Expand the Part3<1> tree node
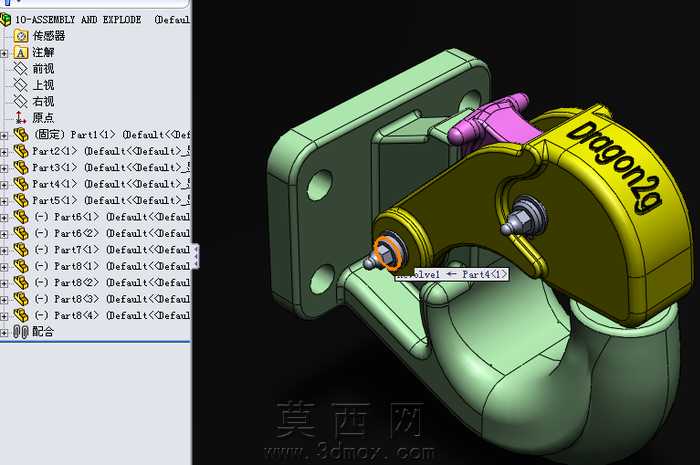The height and width of the screenshot is (465, 700). [x=4, y=169]
